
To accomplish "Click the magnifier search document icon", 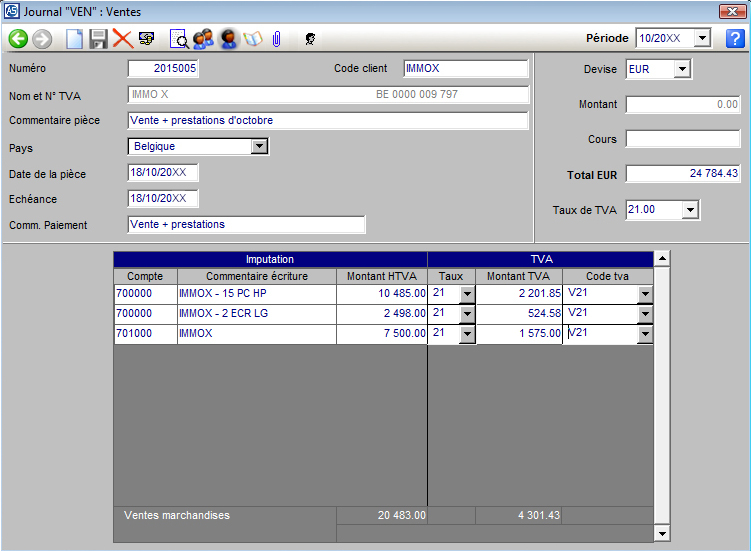I will (179, 39).
